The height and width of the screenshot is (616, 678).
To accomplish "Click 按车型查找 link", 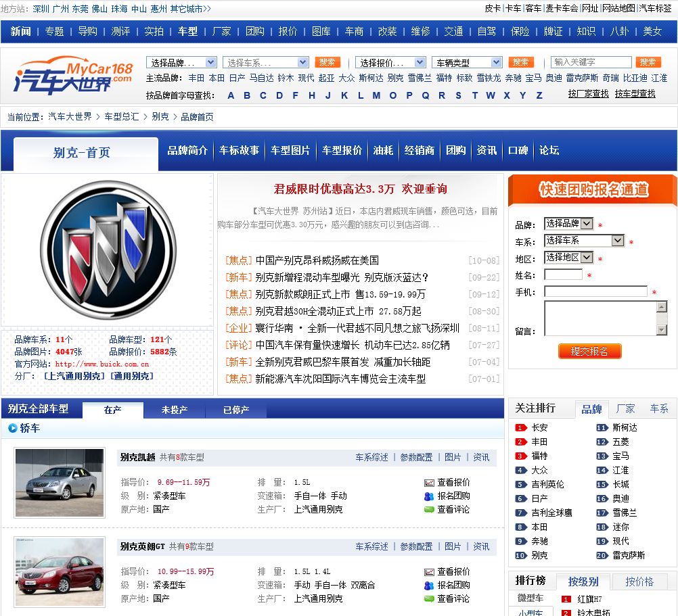I will (x=635, y=94).
